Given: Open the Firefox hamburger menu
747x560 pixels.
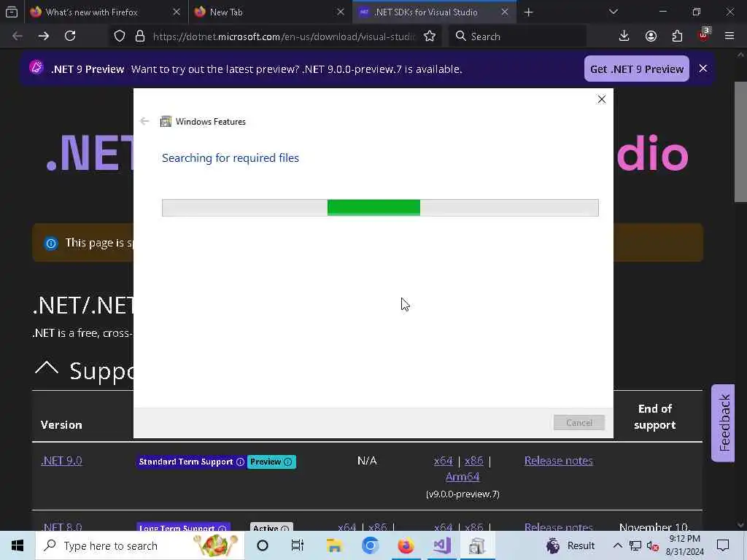Looking at the screenshot, I should tap(729, 36).
